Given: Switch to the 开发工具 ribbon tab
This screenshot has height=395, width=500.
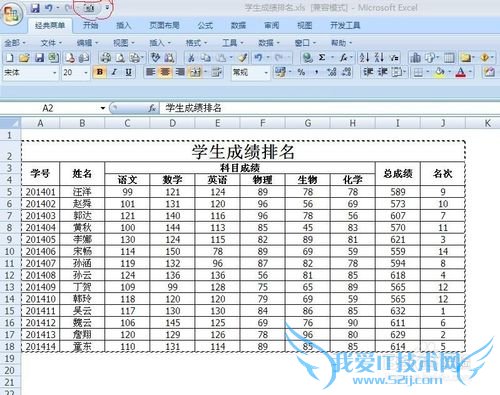Looking at the screenshot, I should pyautogui.click(x=345, y=25).
